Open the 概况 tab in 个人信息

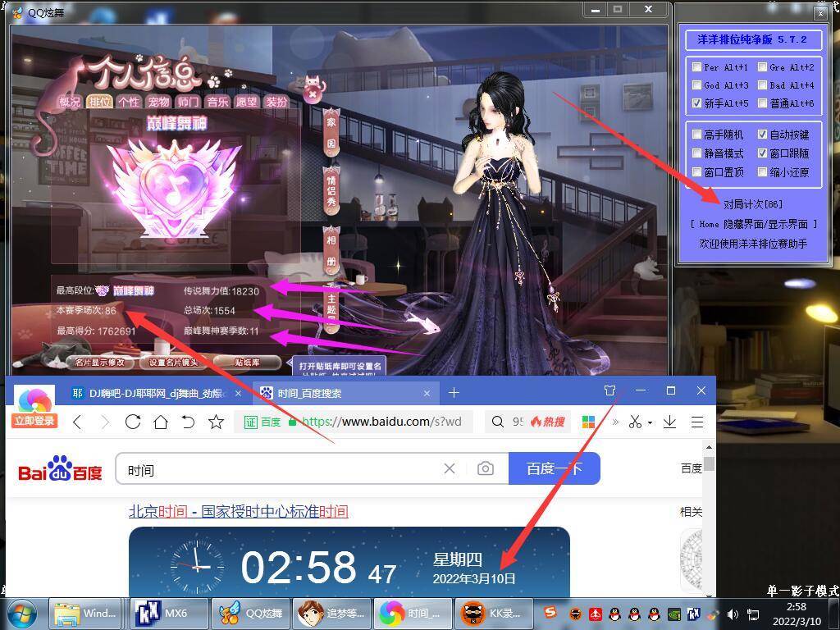[x=71, y=101]
